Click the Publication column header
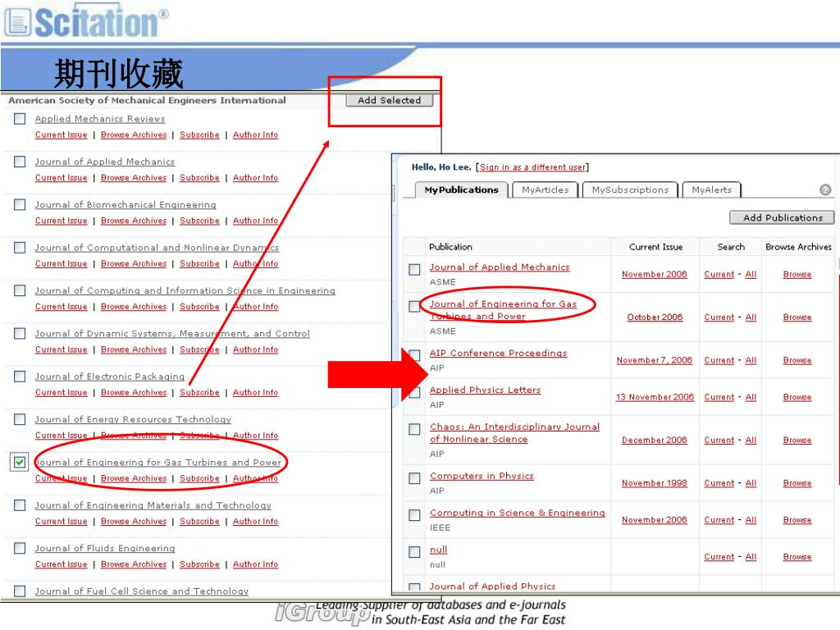 point(450,247)
